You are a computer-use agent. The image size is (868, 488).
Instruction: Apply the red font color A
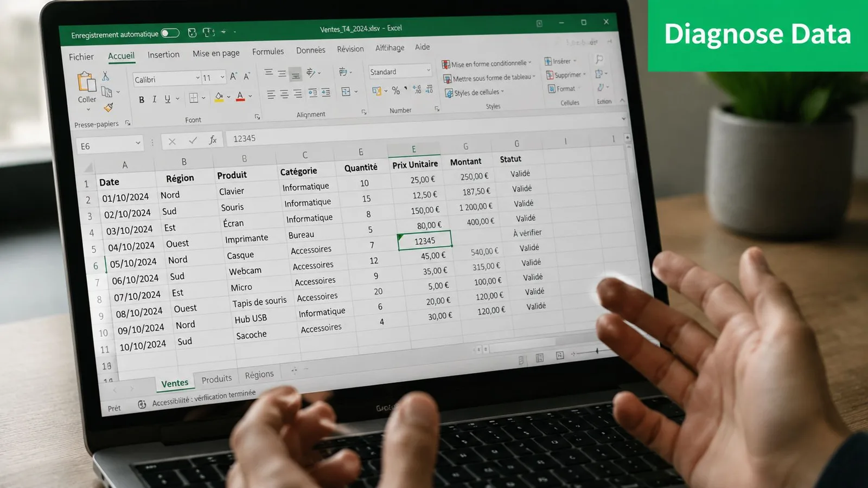(240, 97)
